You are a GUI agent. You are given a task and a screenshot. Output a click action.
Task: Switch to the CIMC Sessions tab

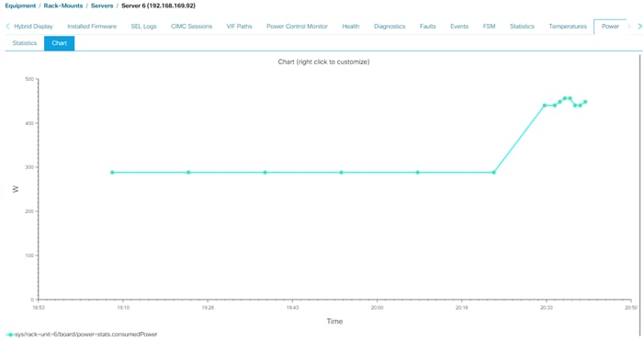191,27
